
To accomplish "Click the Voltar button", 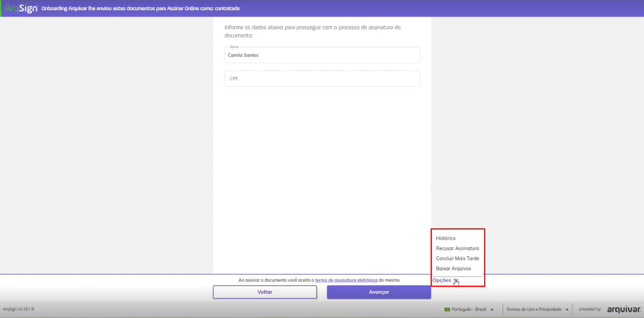I will pyautogui.click(x=265, y=292).
